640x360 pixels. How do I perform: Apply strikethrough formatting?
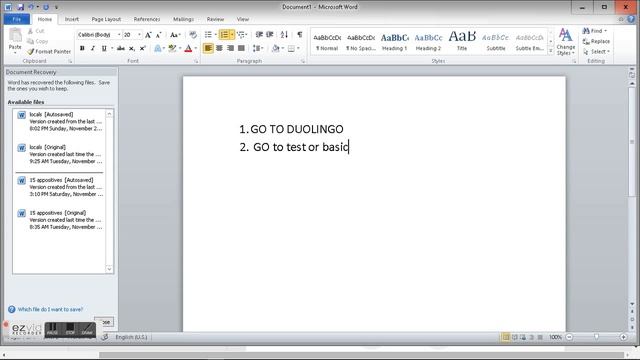[120, 48]
